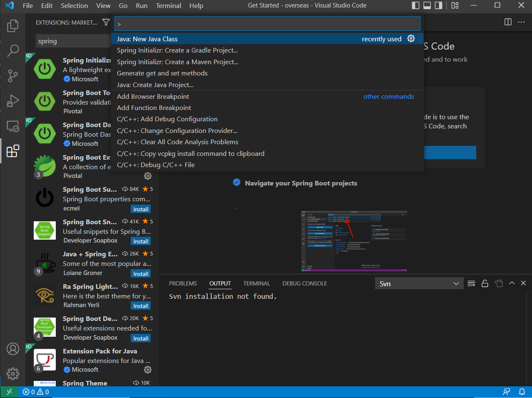The image size is (532, 398).
Task: Toggle the Navigate your Spring Boot projects checkmark
Action: [x=237, y=183]
